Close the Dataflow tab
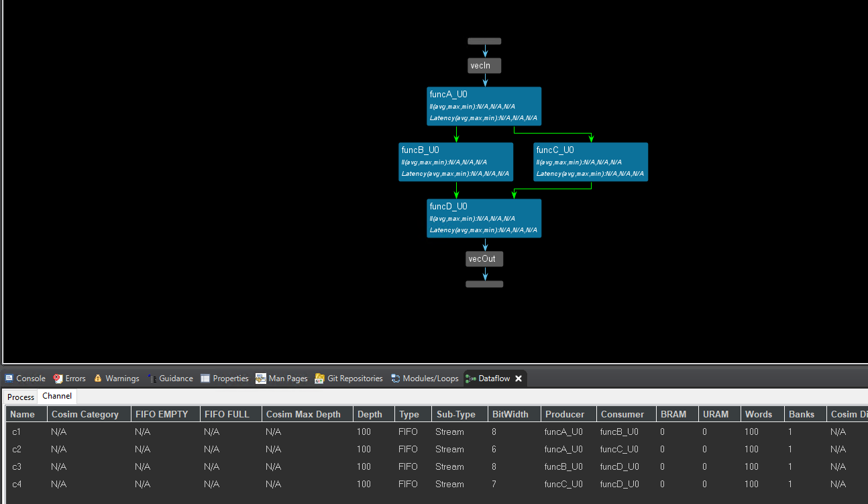Image resolution: width=868 pixels, height=504 pixels. [519, 379]
